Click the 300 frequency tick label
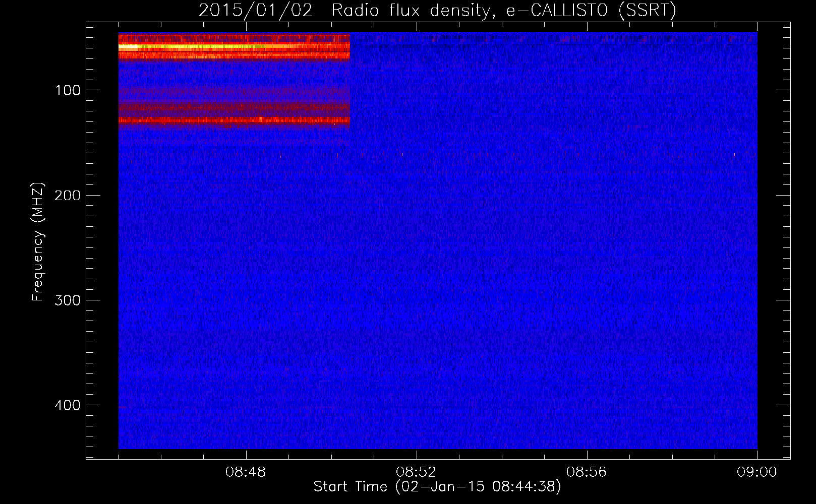This screenshot has height=504, width=816. 68,300
